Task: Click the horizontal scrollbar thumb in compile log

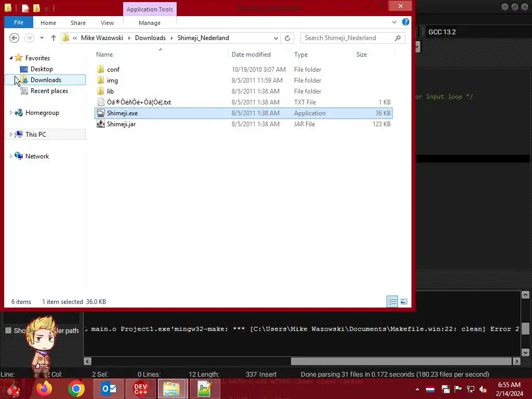Action: tap(401, 362)
